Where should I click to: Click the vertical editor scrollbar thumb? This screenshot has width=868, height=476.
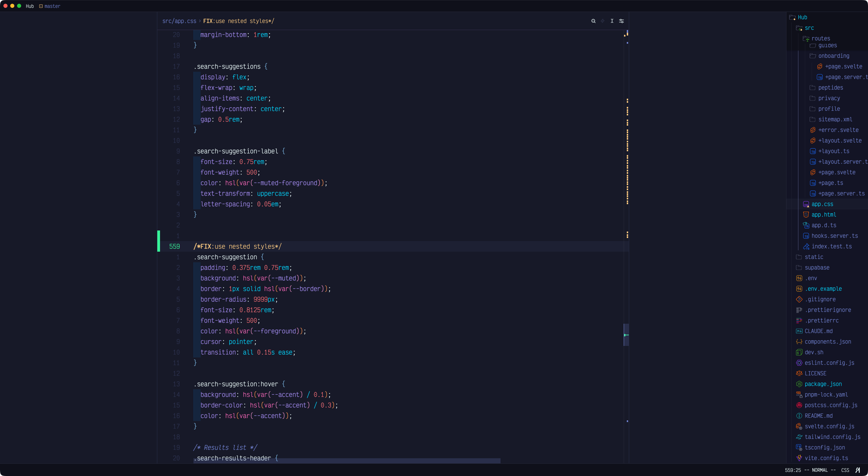pyautogui.click(x=626, y=335)
